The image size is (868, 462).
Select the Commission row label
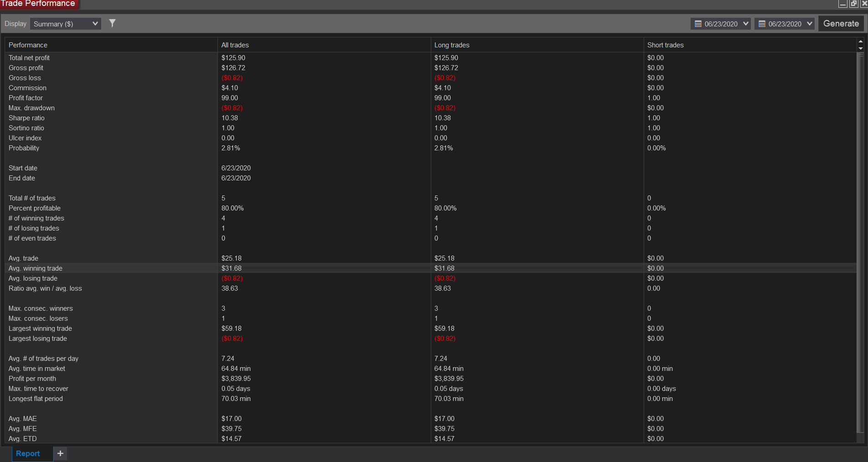click(x=27, y=88)
